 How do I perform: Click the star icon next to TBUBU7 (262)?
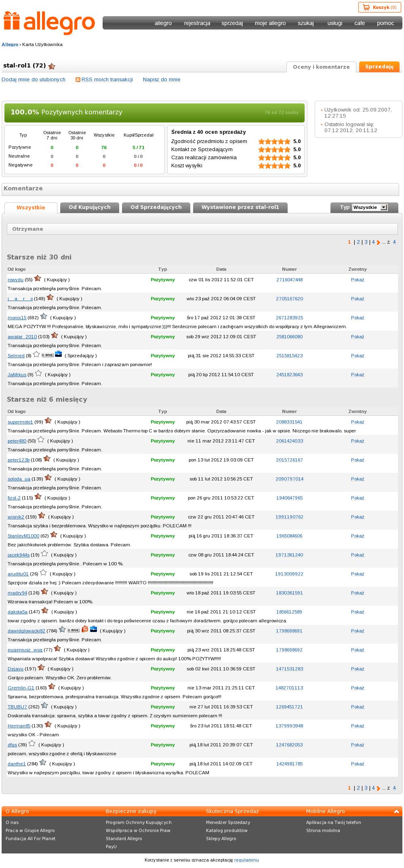(44, 706)
